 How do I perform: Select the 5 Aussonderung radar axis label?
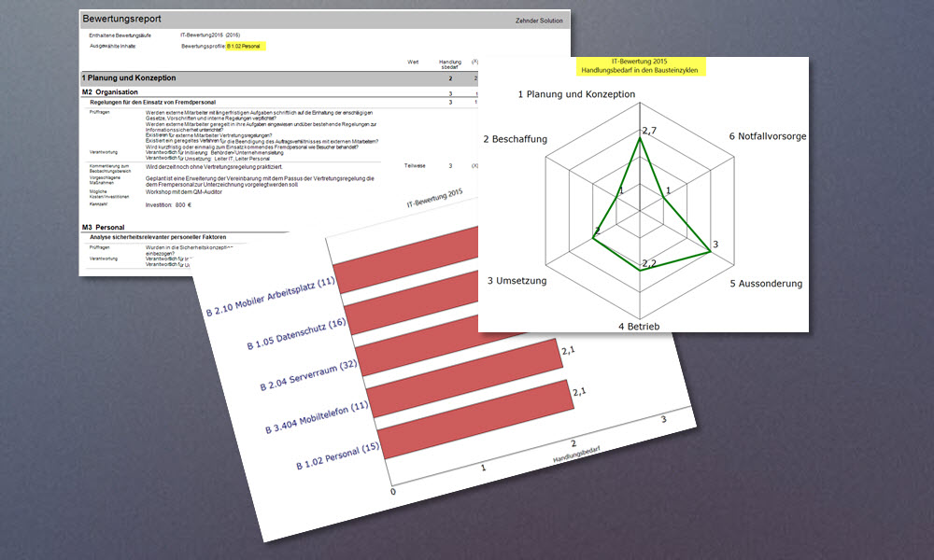(766, 283)
